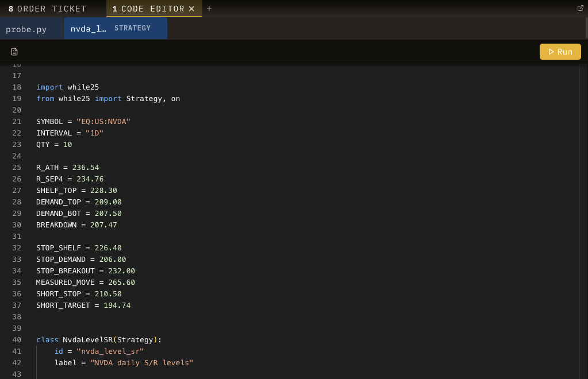Switch to the Order Ticket tab
The height and width of the screenshot is (379, 588).
(48, 9)
